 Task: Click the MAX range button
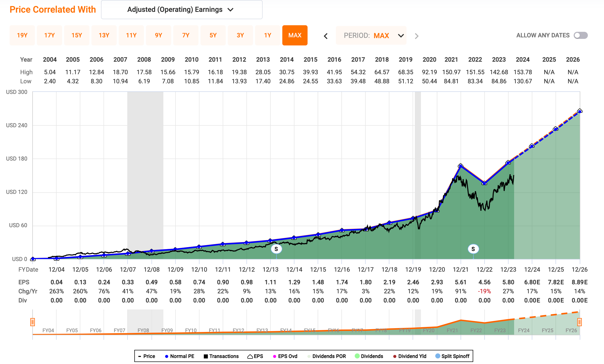295,35
